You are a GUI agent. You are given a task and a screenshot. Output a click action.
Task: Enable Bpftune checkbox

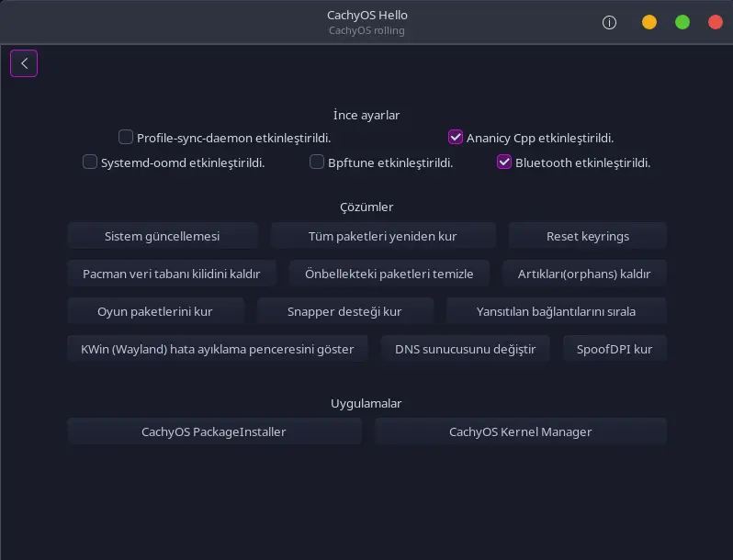[x=317, y=162]
